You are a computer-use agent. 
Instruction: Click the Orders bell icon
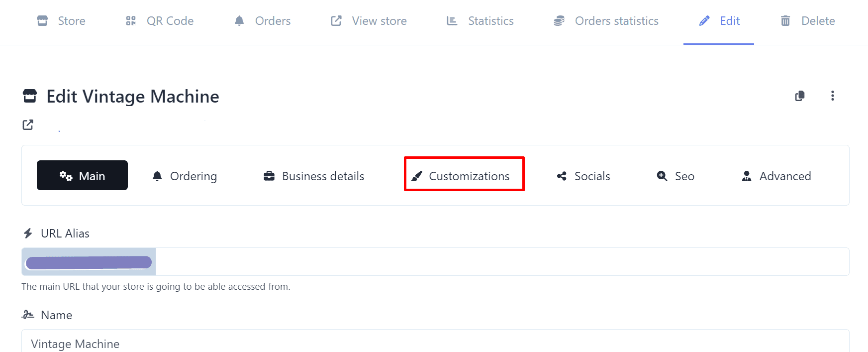tap(239, 21)
